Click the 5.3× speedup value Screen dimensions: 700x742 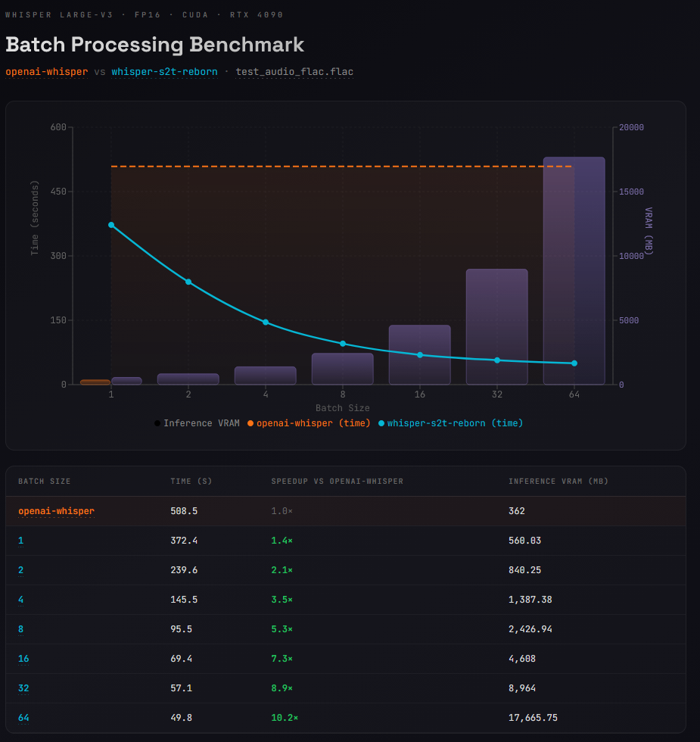point(282,629)
